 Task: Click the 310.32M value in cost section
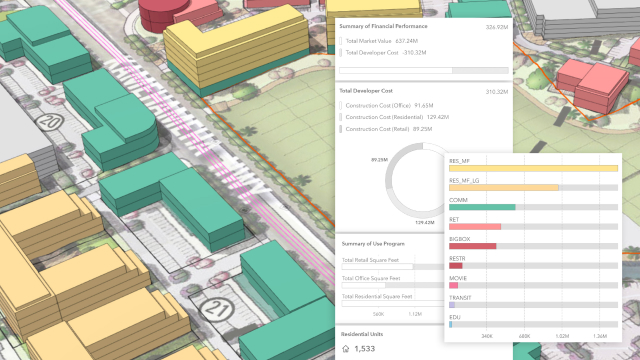[x=497, y=92]
